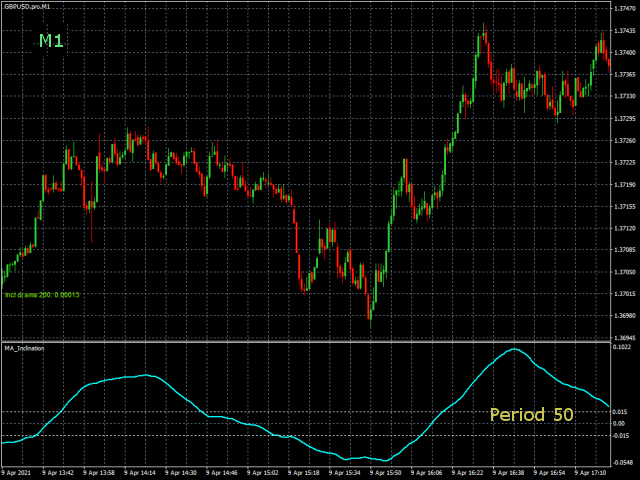Click the '9 Apr 2021' date label
640x480 pixels.
[16, 473]
